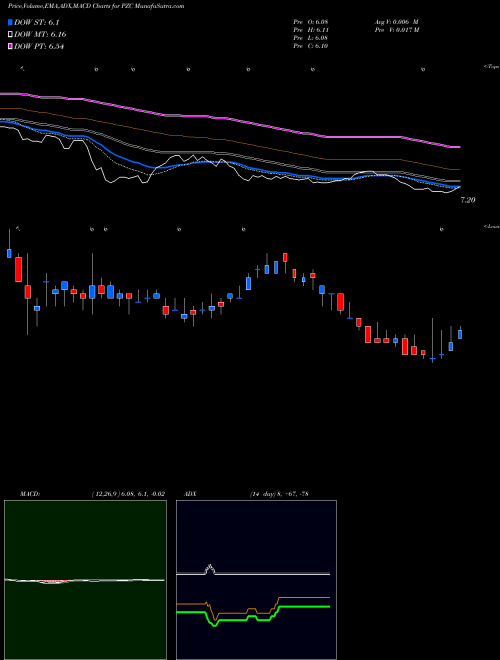The image size is (500, 660).
Task: Click the 'ADX' panel heading
Action: 191,494
